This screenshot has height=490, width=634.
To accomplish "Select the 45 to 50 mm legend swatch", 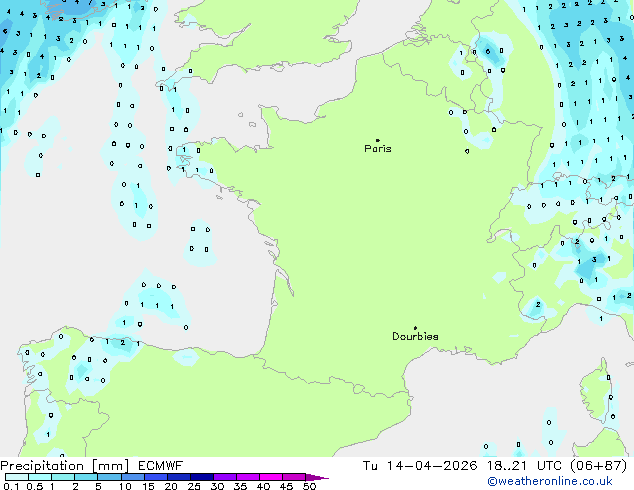I will pyautogui.click(x=294, y=477).
